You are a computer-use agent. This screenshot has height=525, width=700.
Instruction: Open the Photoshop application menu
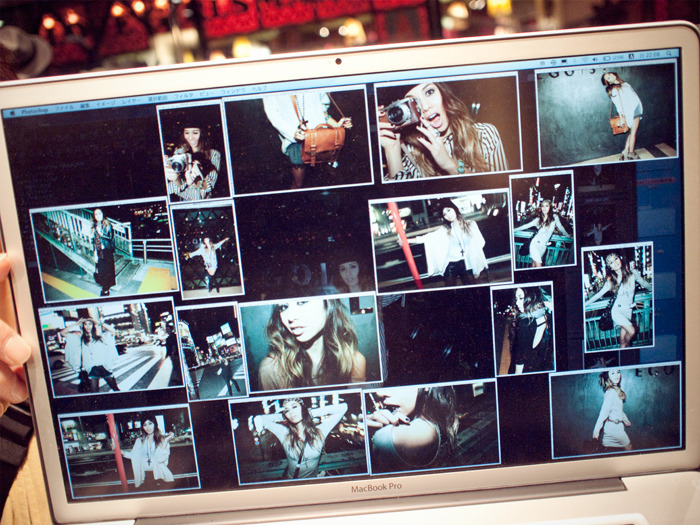tap(34, 110)
